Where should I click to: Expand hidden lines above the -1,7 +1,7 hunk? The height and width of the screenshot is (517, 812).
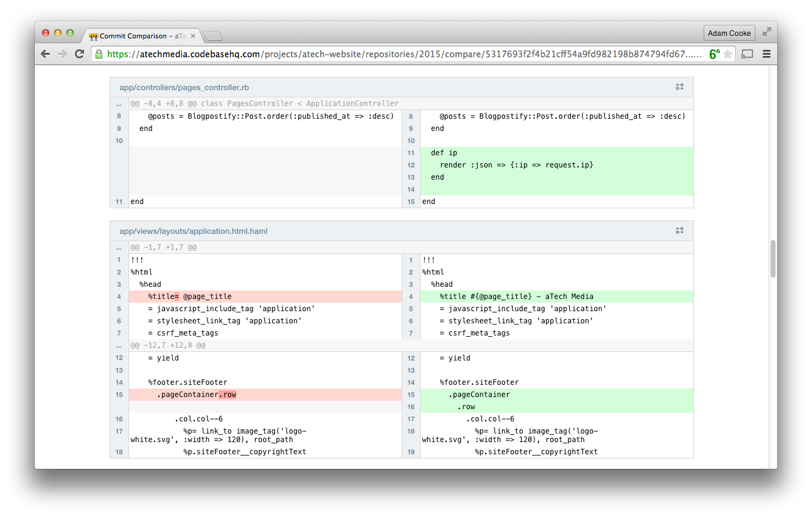point(119,248)
